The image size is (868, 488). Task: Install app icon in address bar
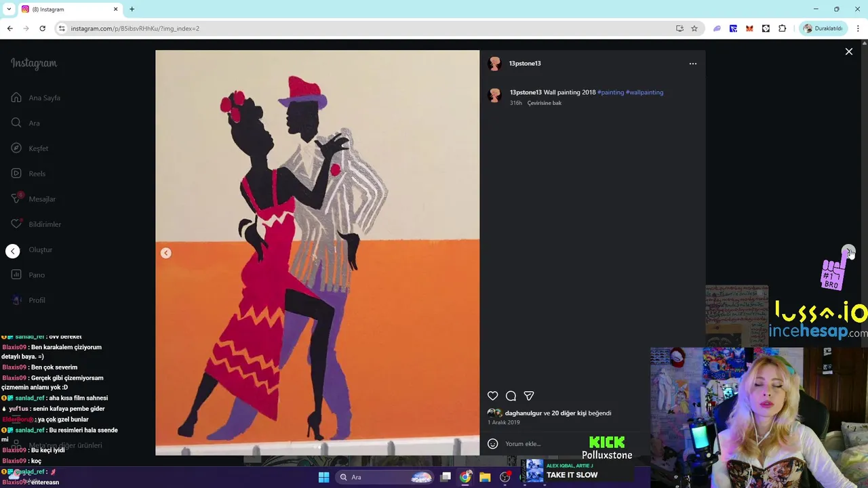coord(679,28)
